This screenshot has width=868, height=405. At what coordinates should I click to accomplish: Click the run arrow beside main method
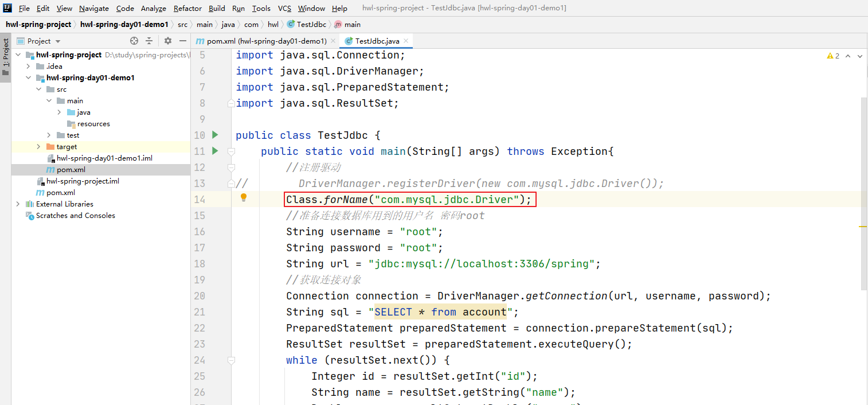[215, 151]
